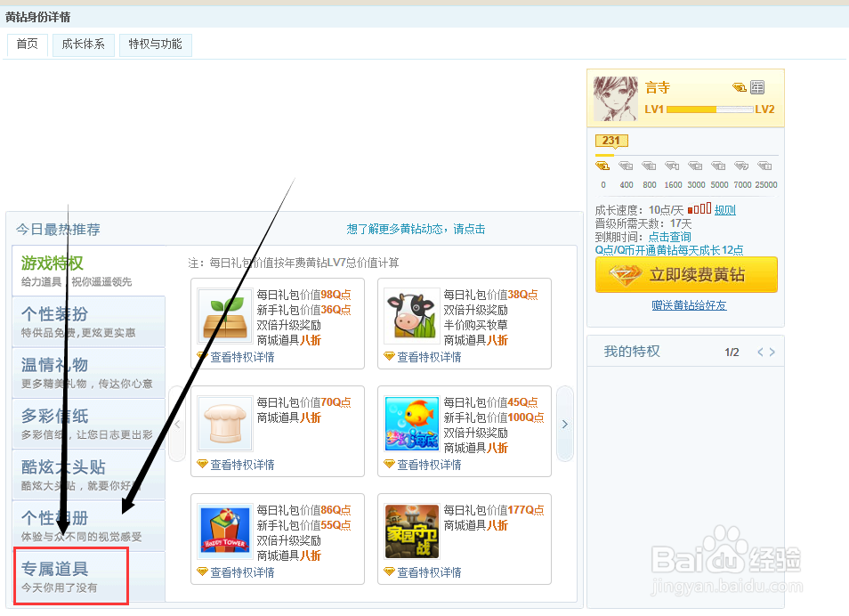
Task: Click the goldfish ocean game icon
Action: [412, 423]
